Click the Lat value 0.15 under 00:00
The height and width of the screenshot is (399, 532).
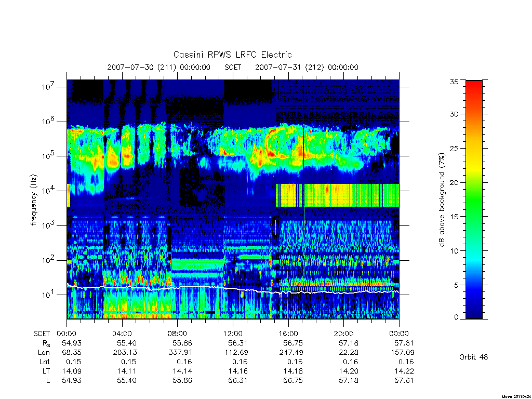click(74, 362)
